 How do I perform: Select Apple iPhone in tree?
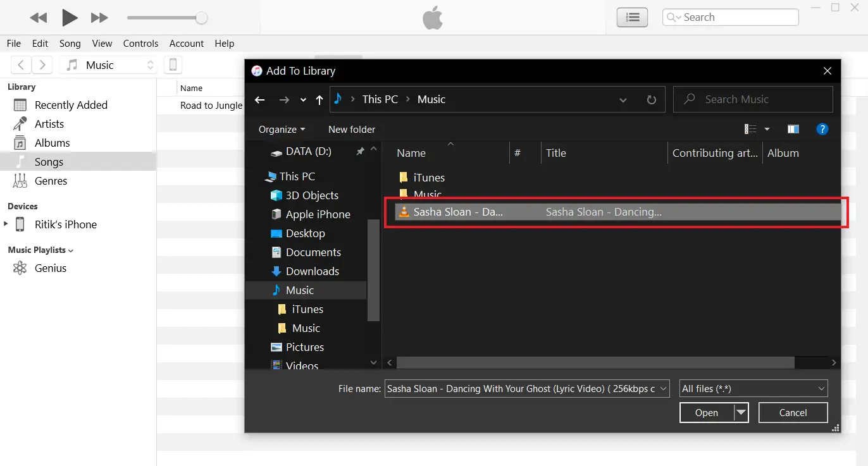(318, 214)
